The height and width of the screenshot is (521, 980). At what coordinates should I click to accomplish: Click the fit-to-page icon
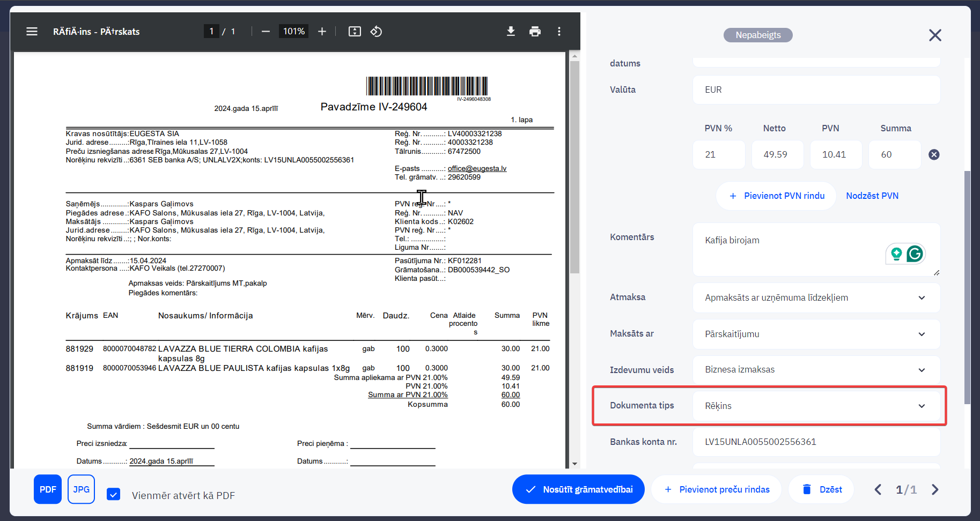[x=355, y=32]
